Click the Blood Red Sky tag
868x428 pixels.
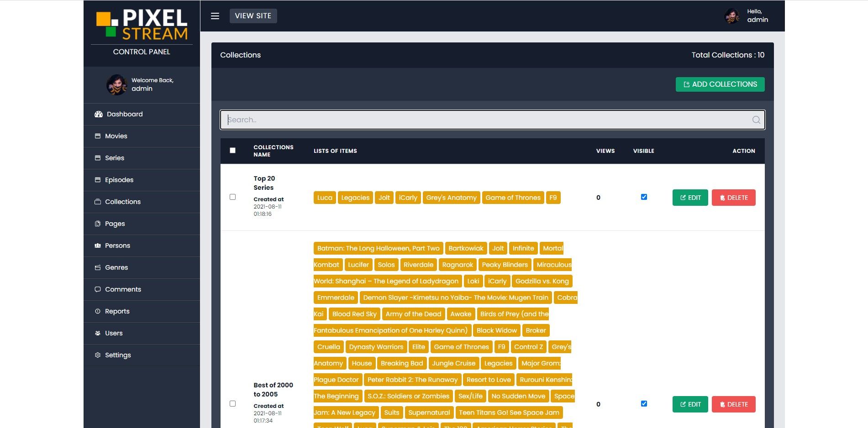(354, 314)
